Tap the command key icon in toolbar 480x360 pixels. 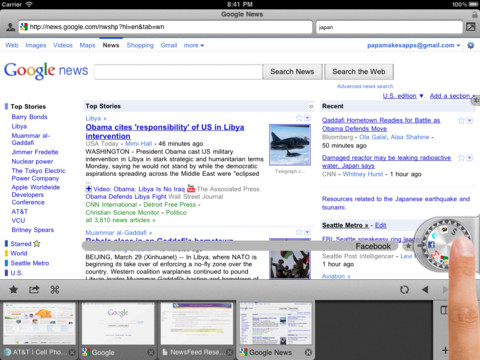55,289
